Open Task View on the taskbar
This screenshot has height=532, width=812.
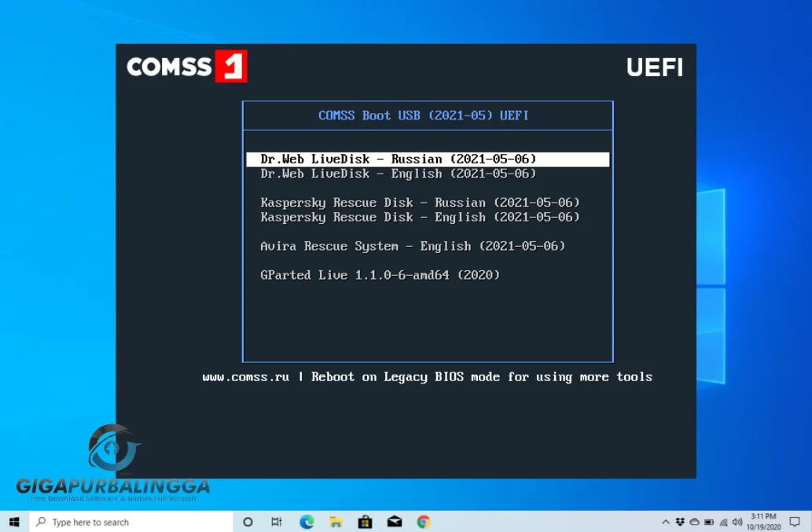pyautogui.click(x=277, y=522)
